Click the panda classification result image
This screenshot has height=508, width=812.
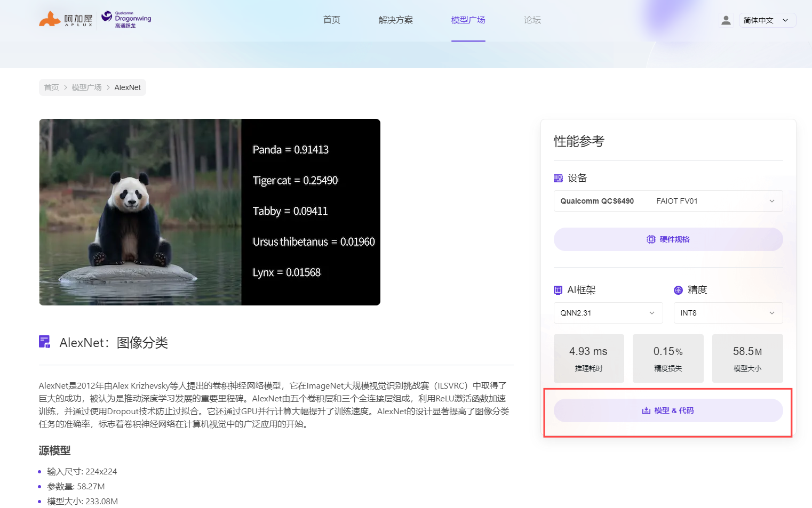pos(210,212)
